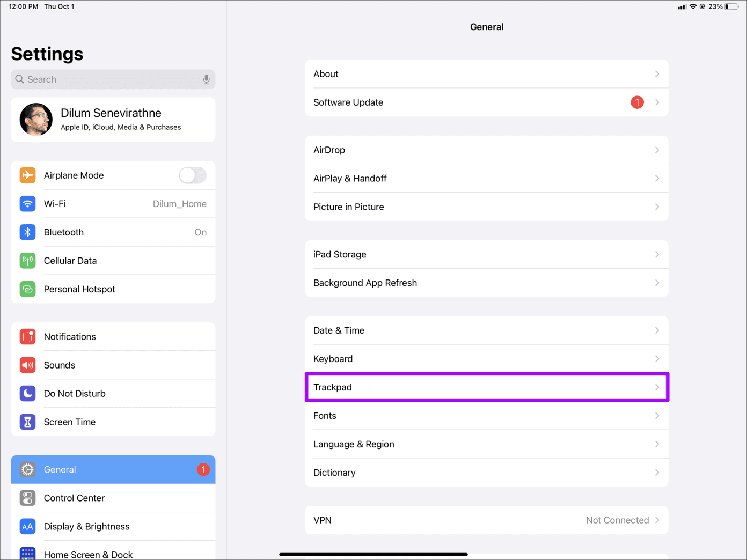This screenshot has width=747, height=560.
Task: Expand iPad Storage row chevron
Action: pos(657,254)
